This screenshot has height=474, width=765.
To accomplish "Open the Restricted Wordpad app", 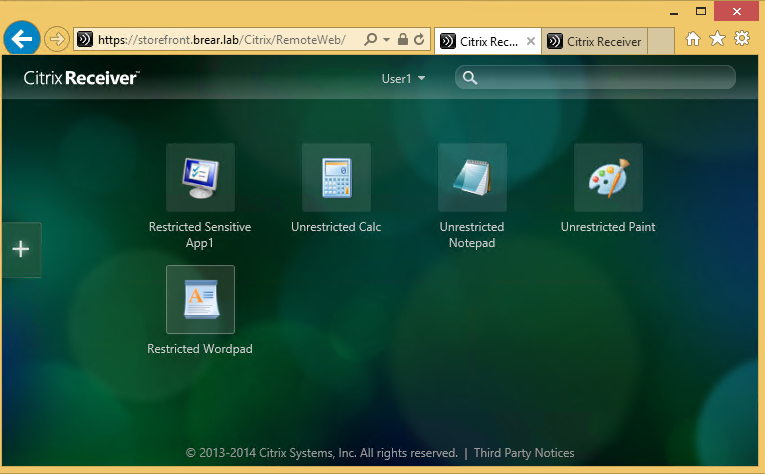I will tap(200, 299).
